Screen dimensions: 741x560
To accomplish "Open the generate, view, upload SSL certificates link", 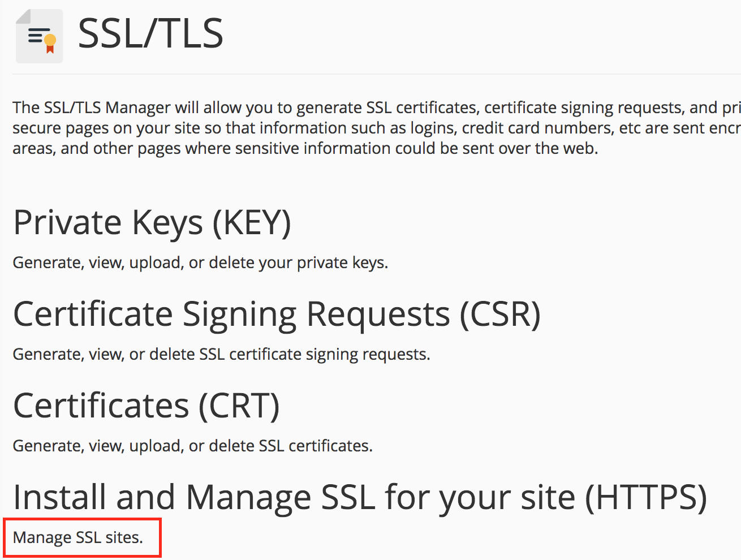I will coord(192,446).
